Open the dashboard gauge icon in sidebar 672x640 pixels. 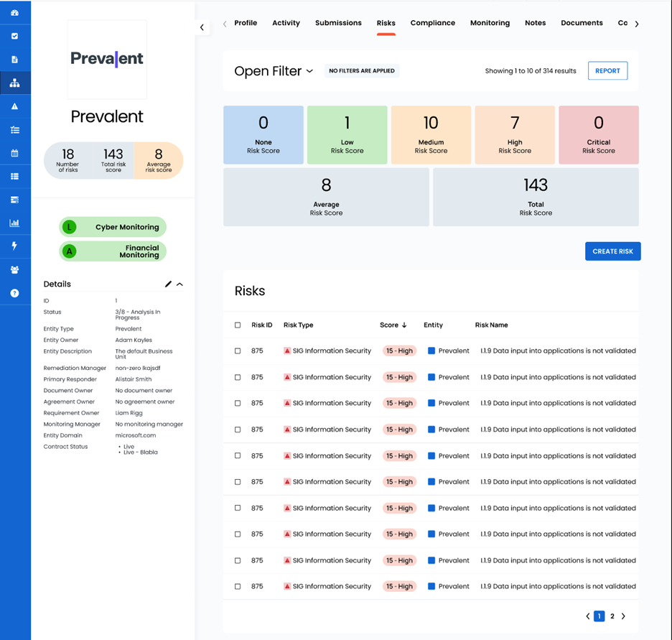[14, 13]
